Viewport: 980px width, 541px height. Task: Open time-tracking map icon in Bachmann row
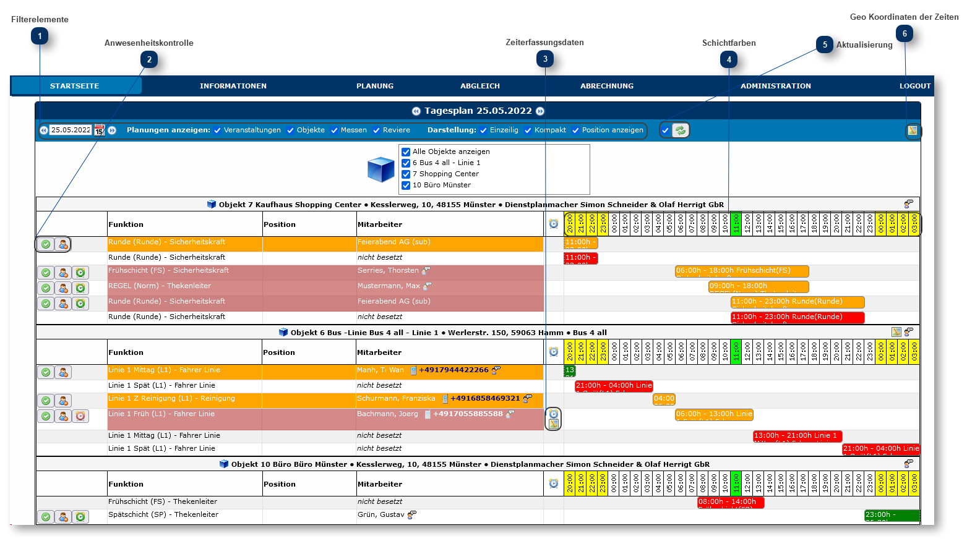554,424
